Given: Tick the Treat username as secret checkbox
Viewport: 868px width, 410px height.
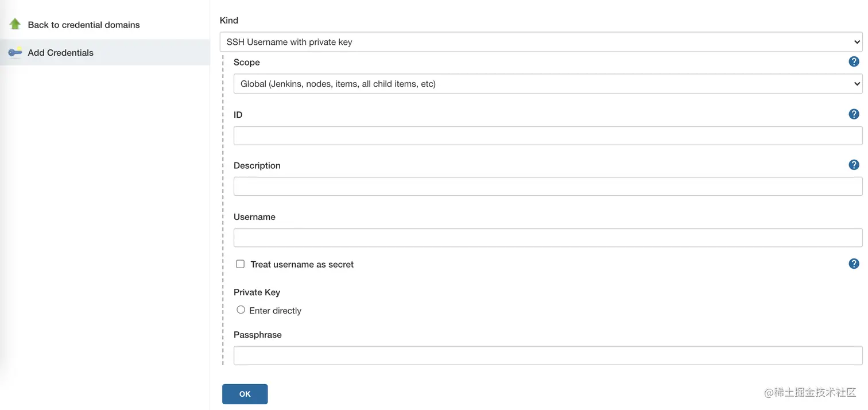Looking at the screenshot, I should [x=241, y=264].
